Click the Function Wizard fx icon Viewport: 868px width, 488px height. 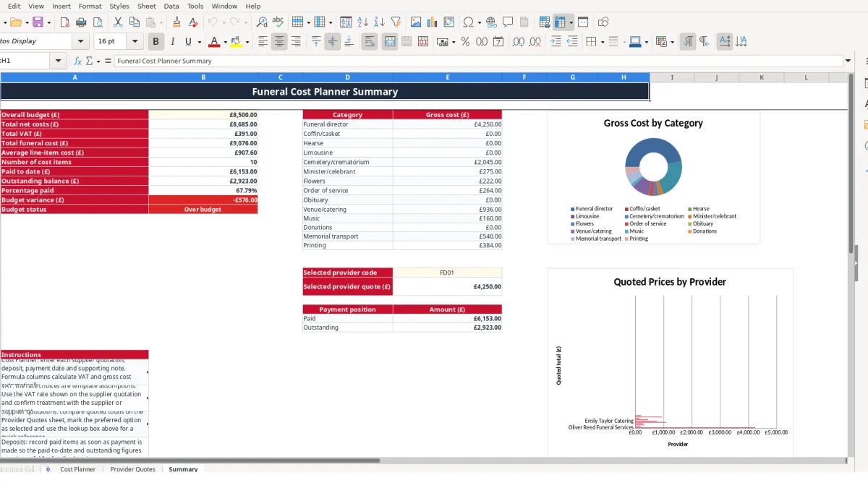tap(77, 61)
